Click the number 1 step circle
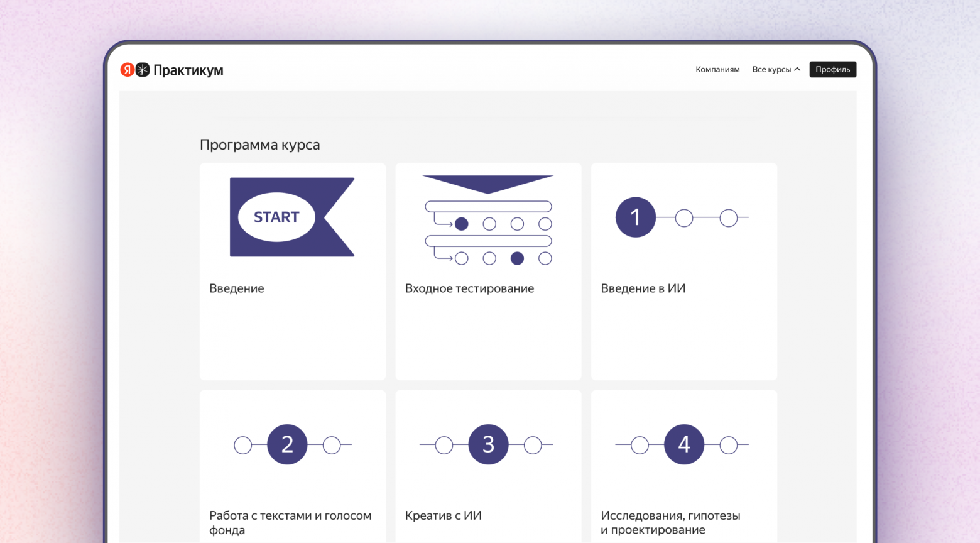 coord(635,217)
